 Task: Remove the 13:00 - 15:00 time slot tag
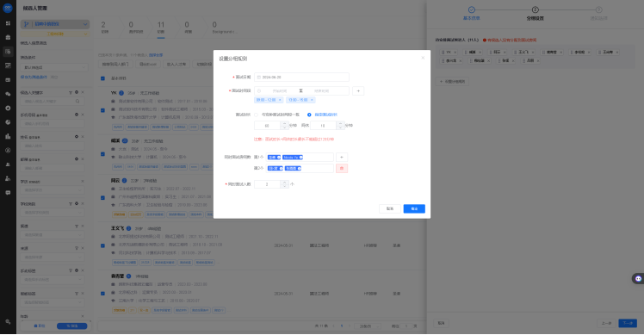[x=312, y=100]
